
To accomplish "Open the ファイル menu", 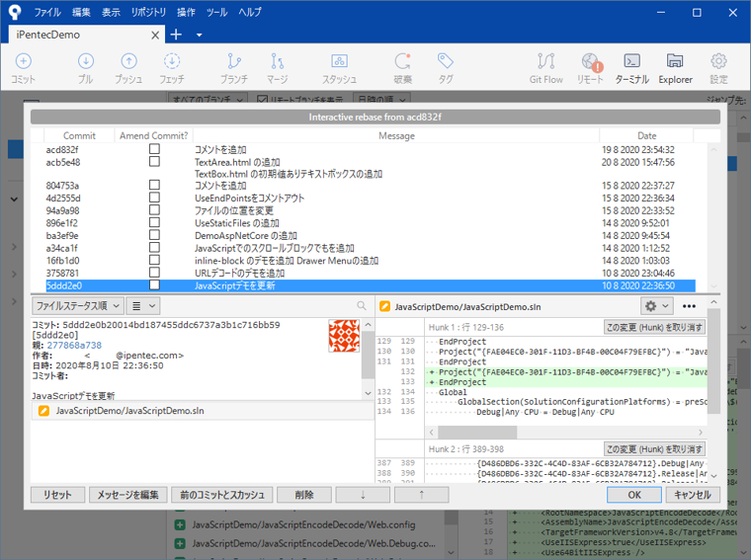I will coord(47,13).
